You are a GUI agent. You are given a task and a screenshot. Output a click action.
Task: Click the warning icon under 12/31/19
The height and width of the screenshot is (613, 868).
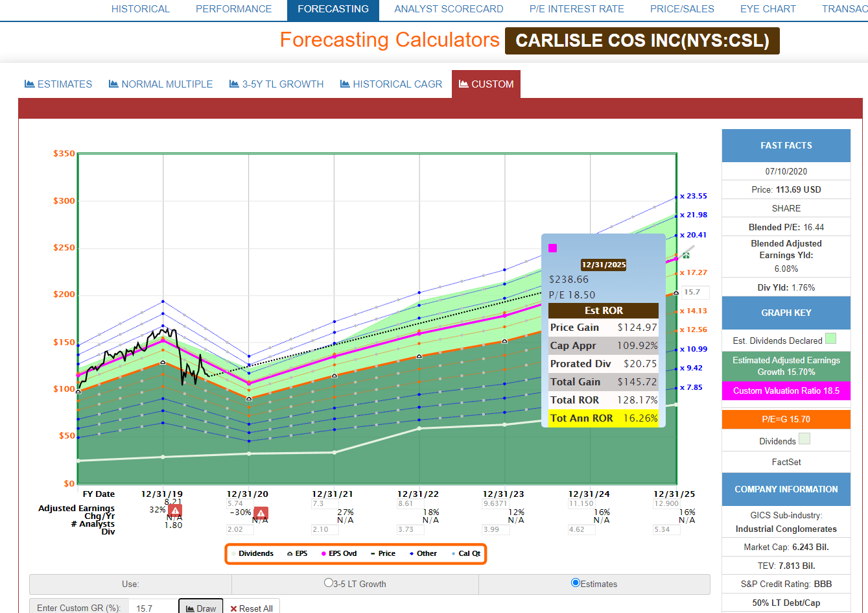(x=175, y=511)
